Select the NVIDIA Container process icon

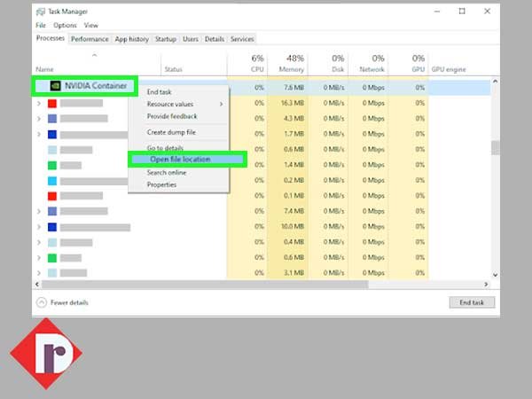click(55, 86)
